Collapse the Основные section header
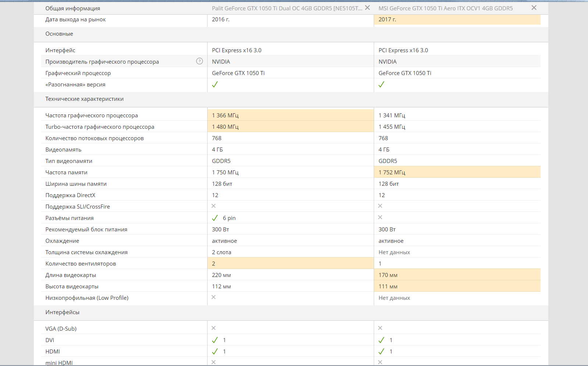The image size is (588, 366). click(x=59, y=34)
